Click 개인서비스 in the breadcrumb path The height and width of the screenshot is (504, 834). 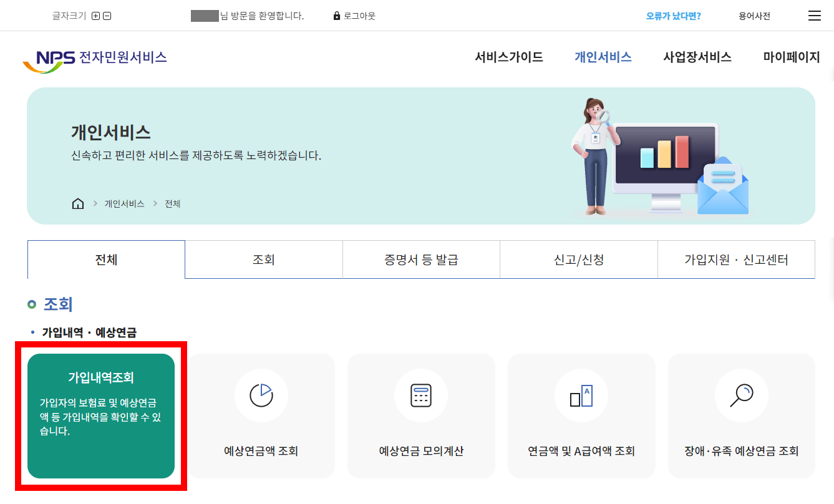(124, 203)
